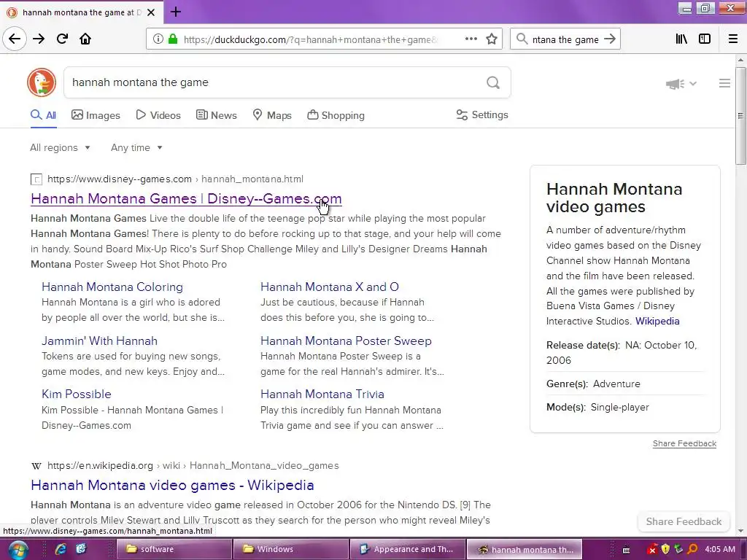This screenshot has width=747, height=560.
Task: Click the vertical scrollbar thumb
Action: coord(740,116)
